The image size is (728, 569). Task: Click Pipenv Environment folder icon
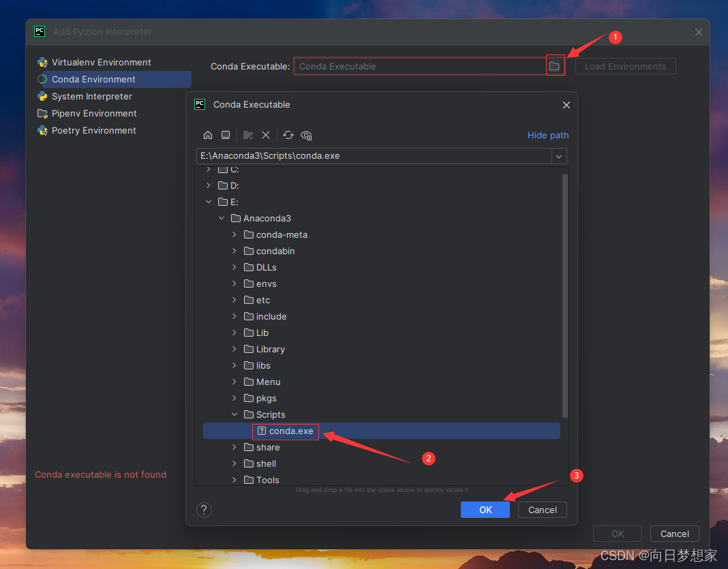click(43, 114)
